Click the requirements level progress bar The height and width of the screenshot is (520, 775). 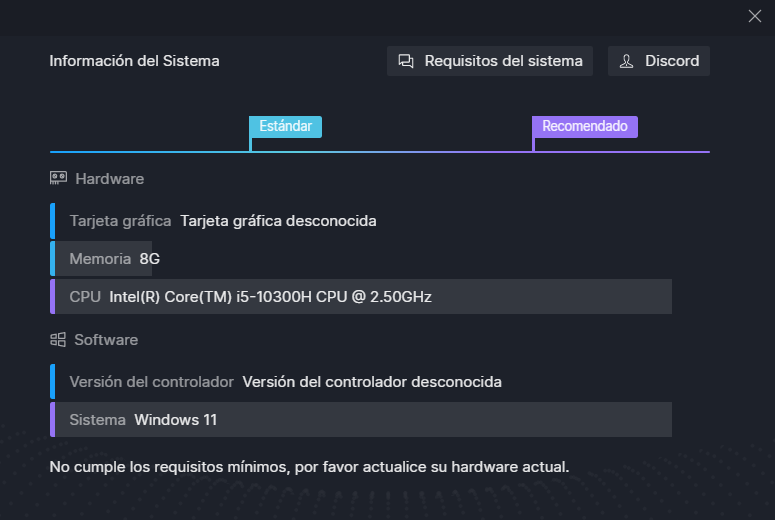pyautogui.click(x=380, y=152)
